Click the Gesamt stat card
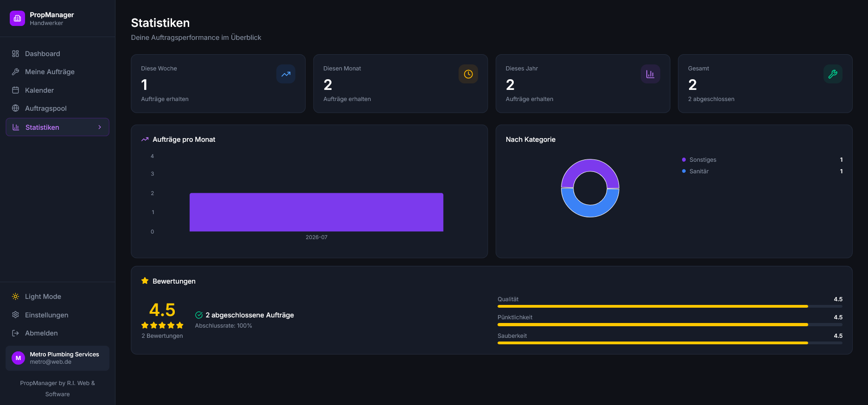Screen dimensions: 868x405 pyautogui.click(x=765, y=84)
